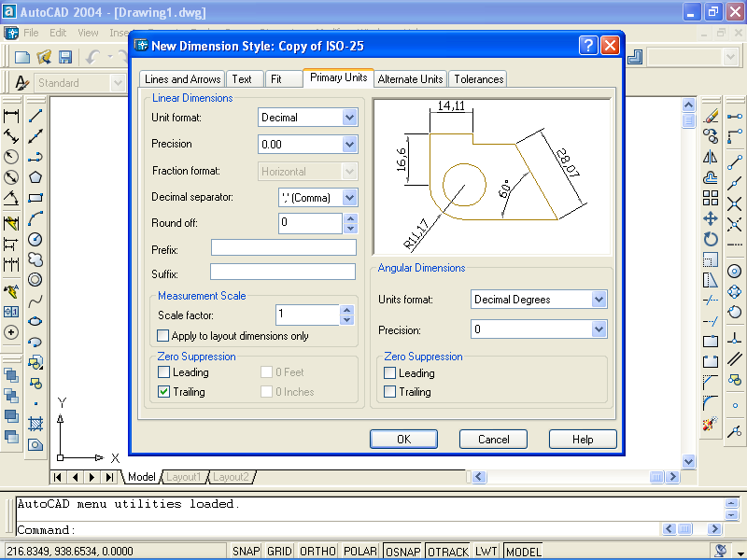The image size is (747, 560).
Task: Click the Prefix input field
Action: coord(284,247)
